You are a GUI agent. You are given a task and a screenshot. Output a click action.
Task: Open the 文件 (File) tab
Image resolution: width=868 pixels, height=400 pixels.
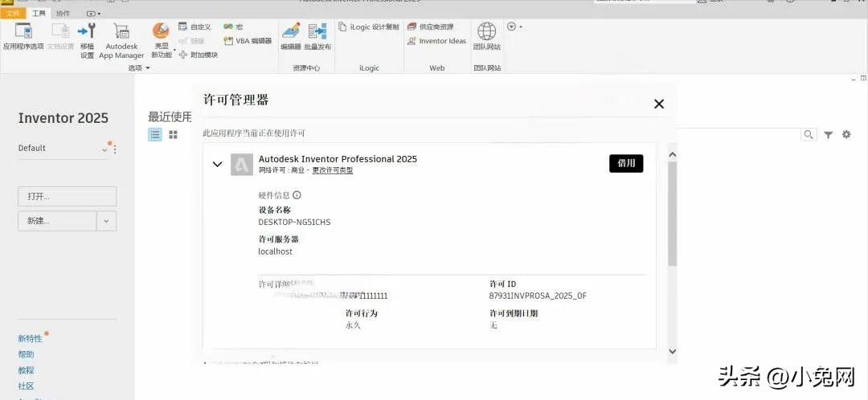click(x=13, y=14)
